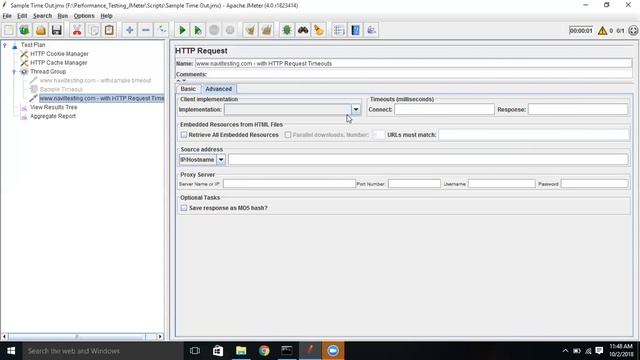Click the warning triangle error counter

(x=602, y=31)
